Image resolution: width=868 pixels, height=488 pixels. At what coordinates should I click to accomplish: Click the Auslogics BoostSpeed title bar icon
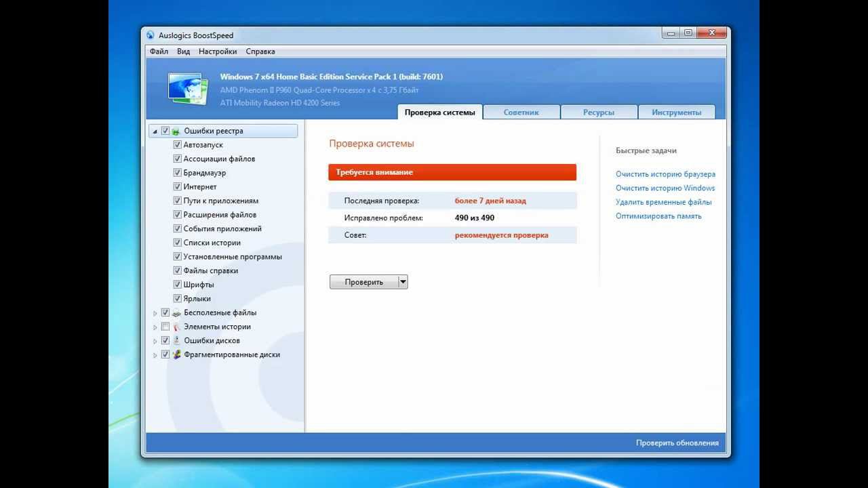(151, 35)
